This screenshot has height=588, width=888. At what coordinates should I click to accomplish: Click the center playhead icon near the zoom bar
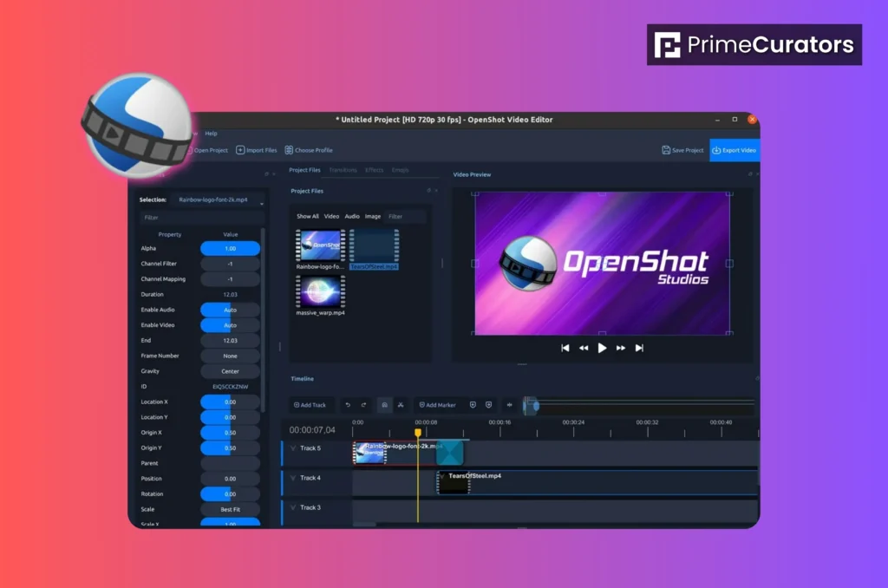510,405
